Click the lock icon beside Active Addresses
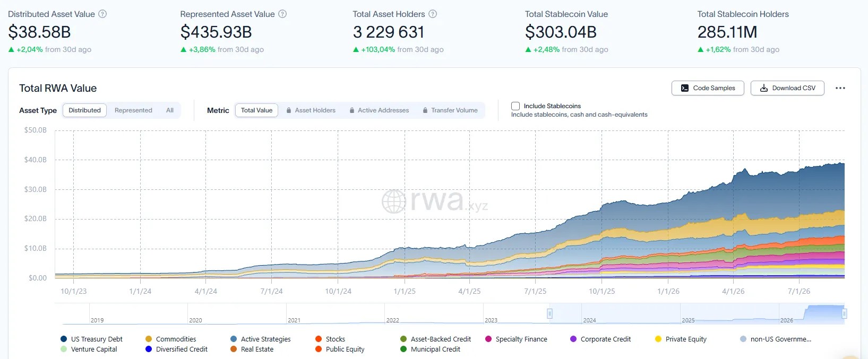Viewport: 868px width, 359px height. click(x=352, y=110)
